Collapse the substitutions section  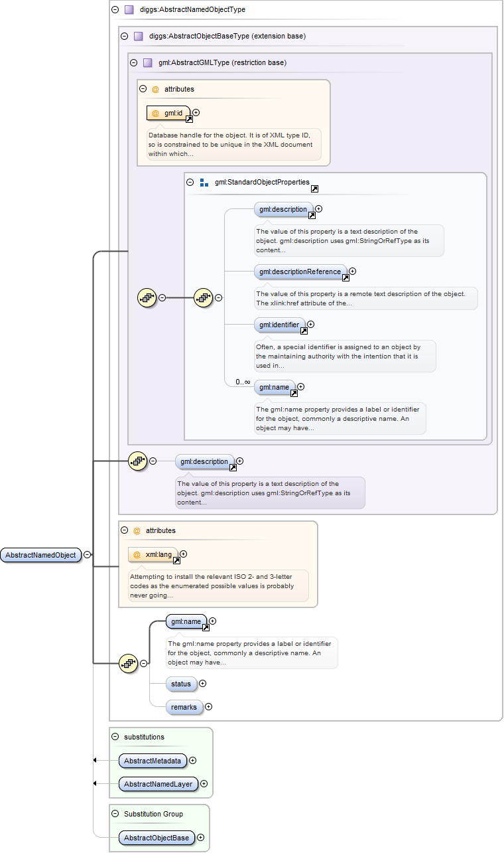[115, 737]
